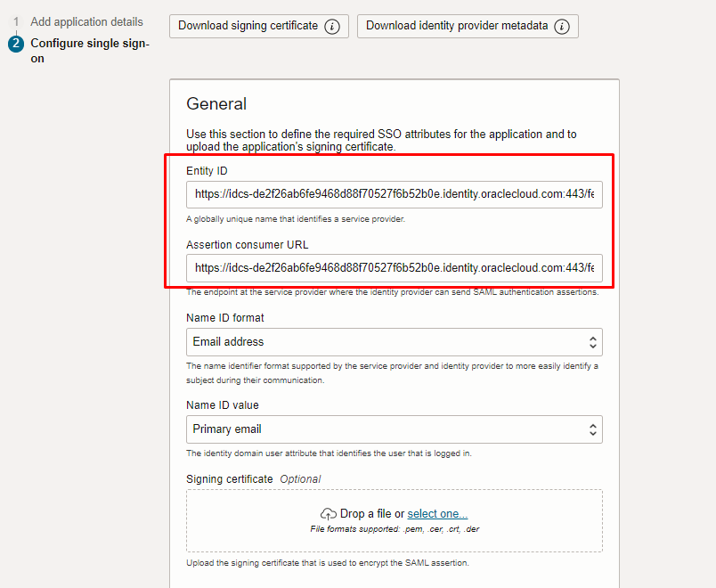Expand the Name ID value dropdown

(395, 429)
